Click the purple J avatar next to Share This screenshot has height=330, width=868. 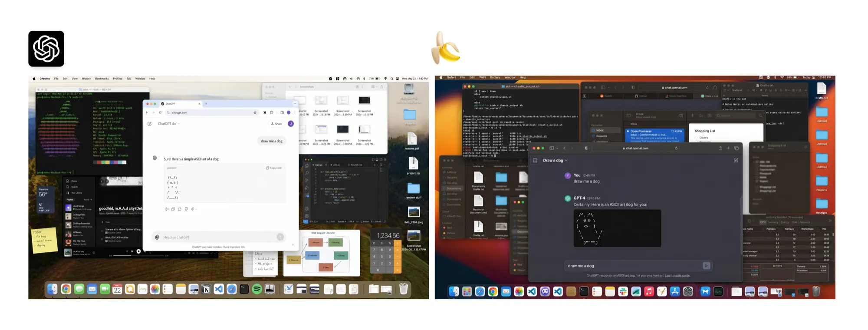[x=291, y=124]
